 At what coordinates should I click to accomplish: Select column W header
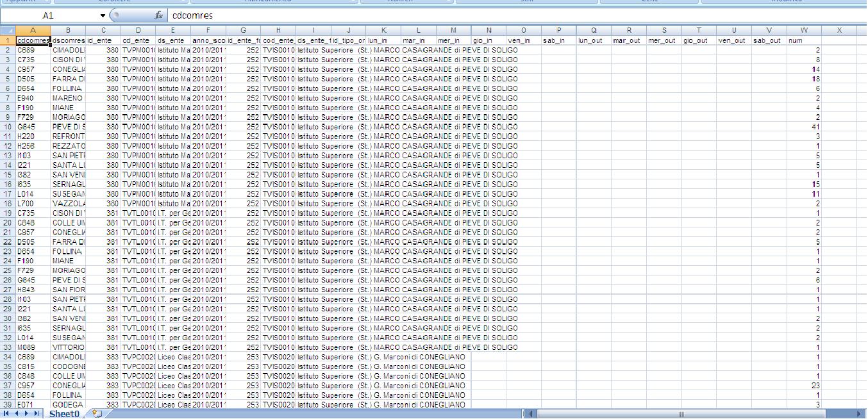point(803,30)
